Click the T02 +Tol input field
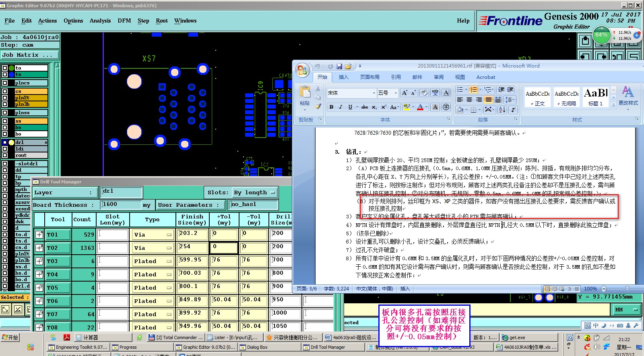 tap(224, 248)
